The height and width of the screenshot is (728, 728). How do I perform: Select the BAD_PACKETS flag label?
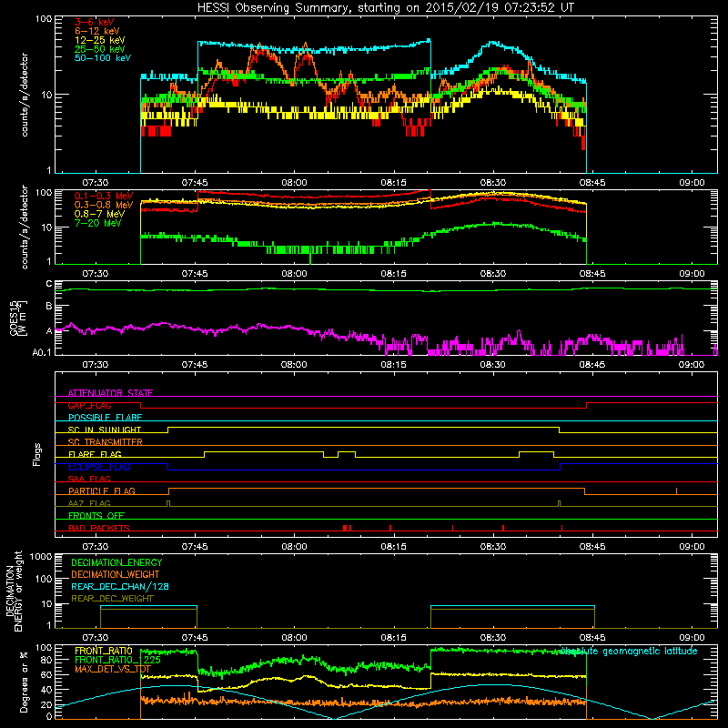[x=99, y=528]
